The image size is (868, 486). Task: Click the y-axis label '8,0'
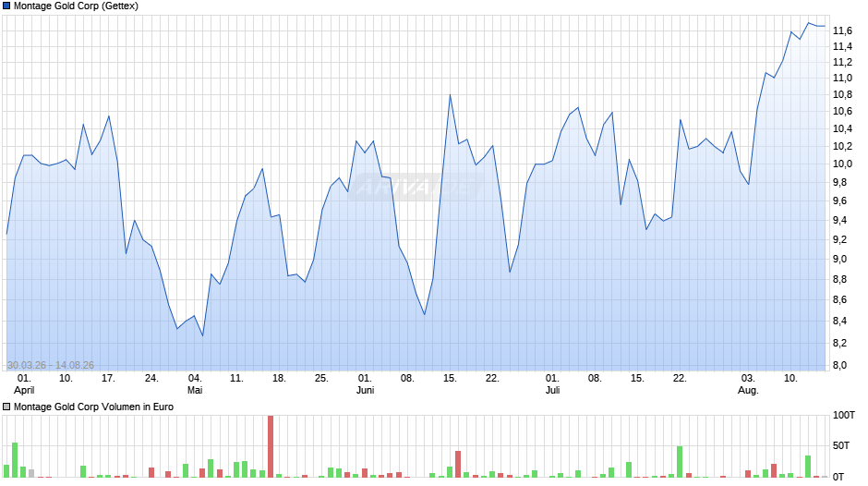pyautogui.click(x=839, y=366)
